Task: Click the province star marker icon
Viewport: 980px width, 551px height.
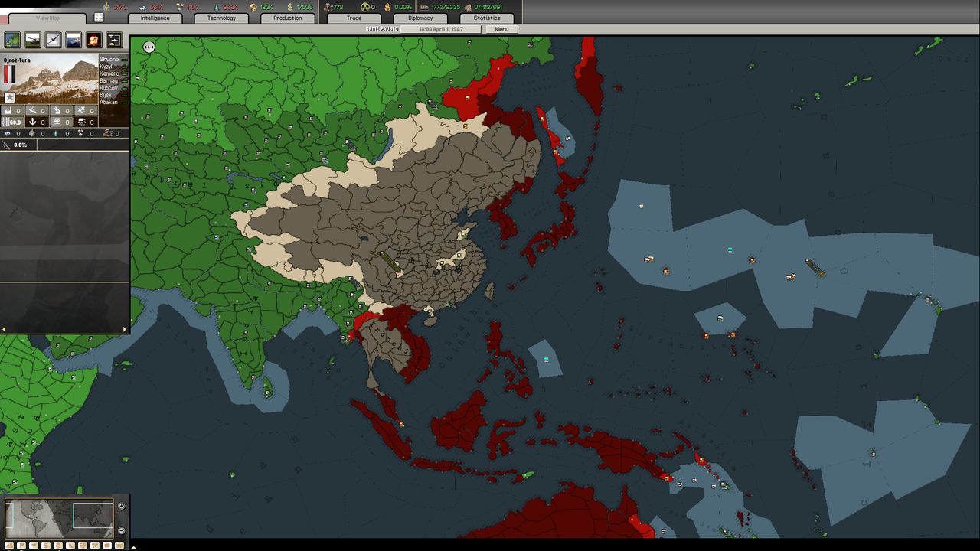Action: coord(10,97)
